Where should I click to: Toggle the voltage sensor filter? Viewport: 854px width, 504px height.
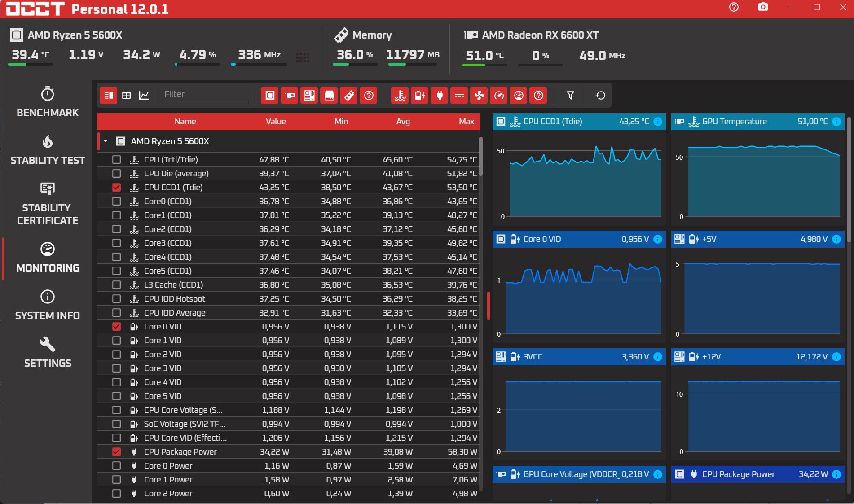420,95
